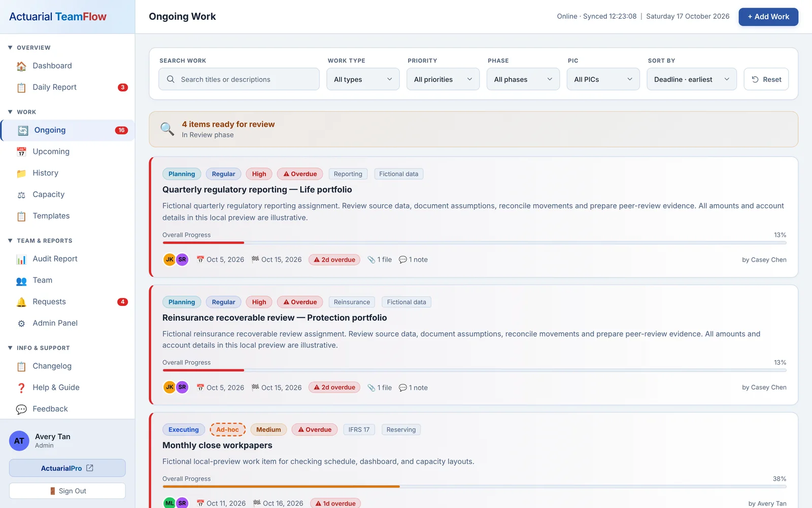Viewport: 812px width, 508px height.
Task: Click the Help & Guide question mark icon
Action: 21,388
